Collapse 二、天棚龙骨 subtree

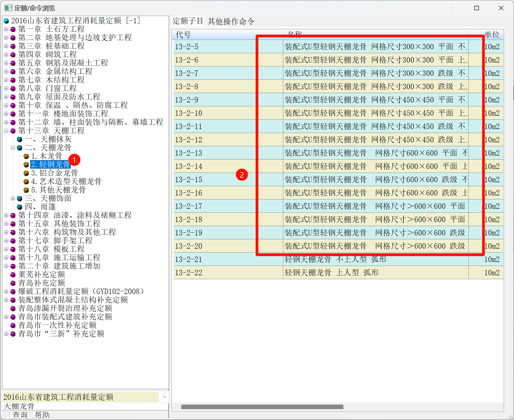[x=13, y=148]
